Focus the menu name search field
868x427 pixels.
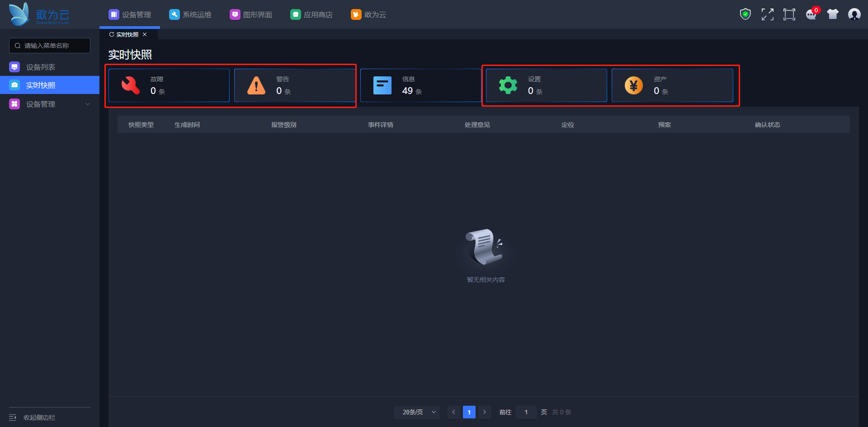(50, 46)
